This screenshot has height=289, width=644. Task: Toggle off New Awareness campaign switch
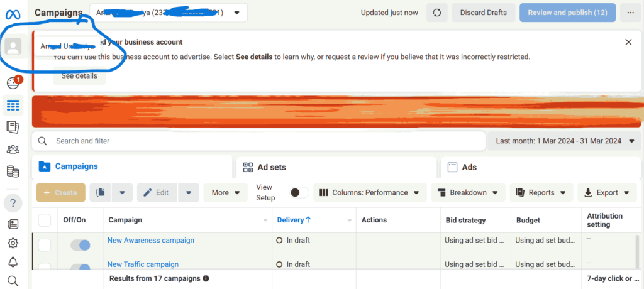80,245
